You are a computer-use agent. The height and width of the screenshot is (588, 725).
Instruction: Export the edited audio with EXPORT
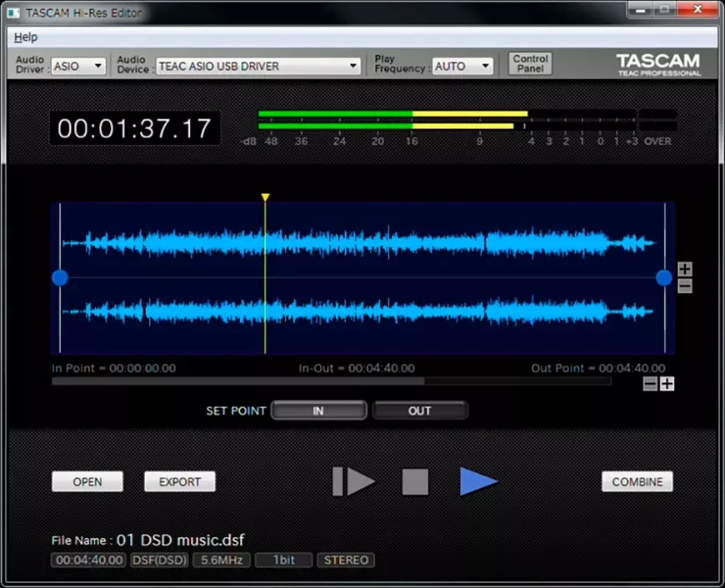[179, 481]
